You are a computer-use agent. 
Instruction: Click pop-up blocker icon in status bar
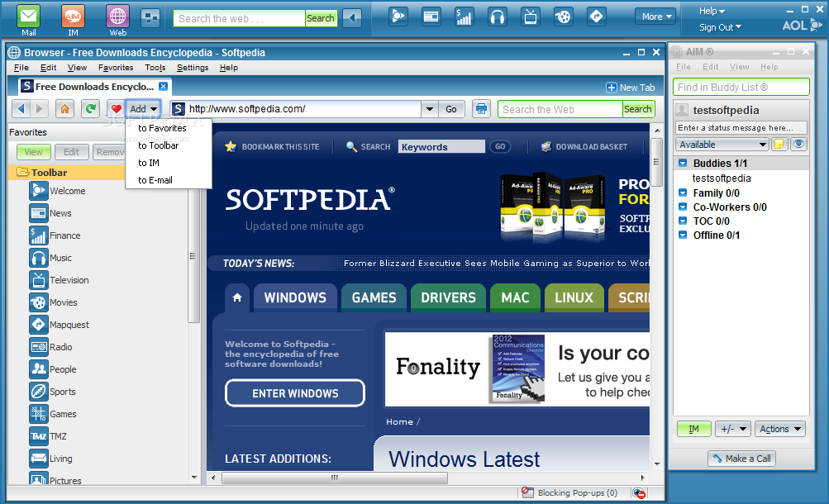527,492
